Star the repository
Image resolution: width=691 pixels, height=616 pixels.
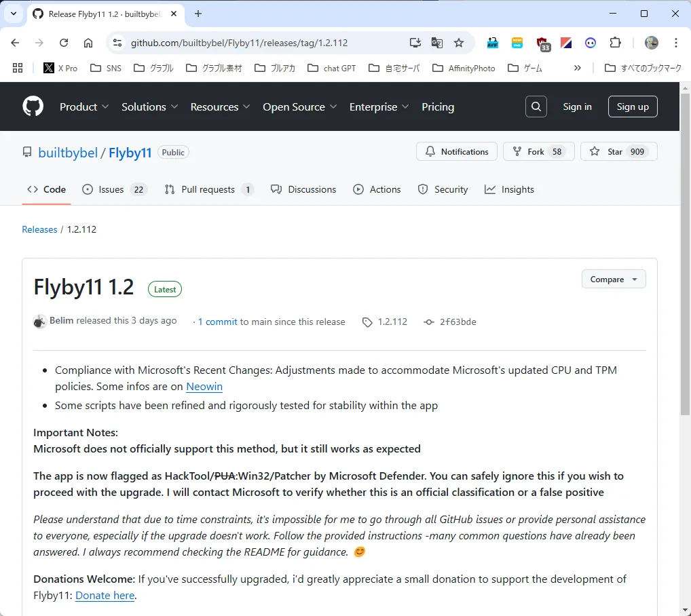(x=619, y=151)
